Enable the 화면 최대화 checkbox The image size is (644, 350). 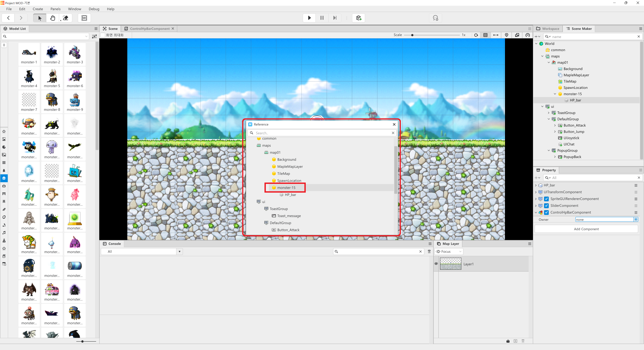(x=103, y=35)
